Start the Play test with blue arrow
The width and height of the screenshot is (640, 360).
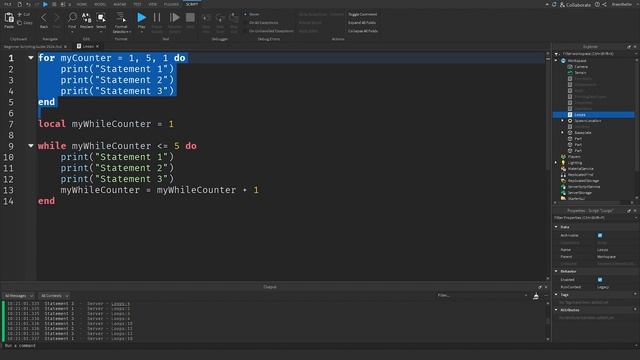pyautogui.click(x=141, y=17)
